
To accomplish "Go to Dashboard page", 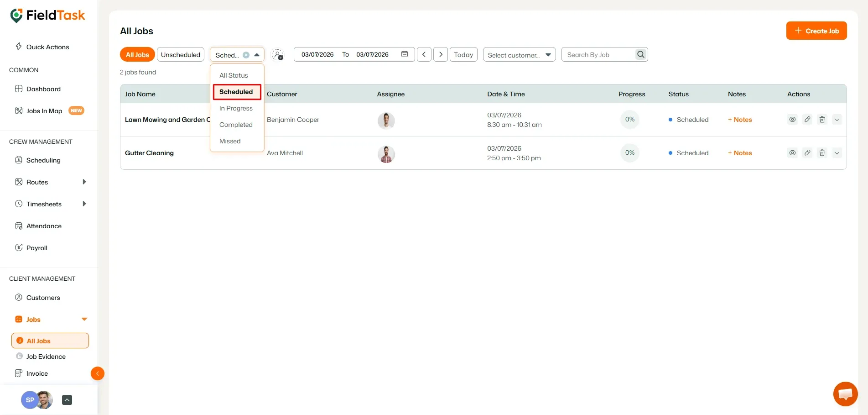I will [x=38, y=89].
